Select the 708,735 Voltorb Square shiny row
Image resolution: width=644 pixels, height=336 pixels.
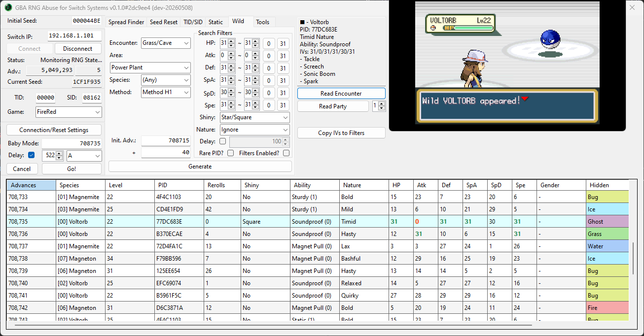click(318, 222)
